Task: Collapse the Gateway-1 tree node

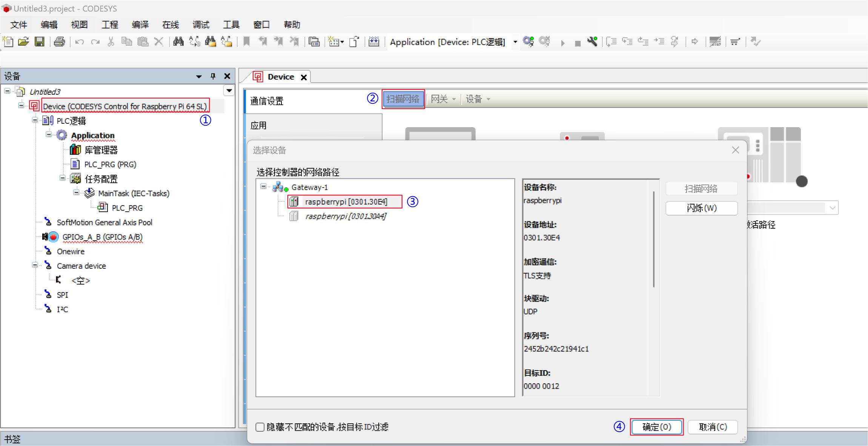Action: [263, 187]
